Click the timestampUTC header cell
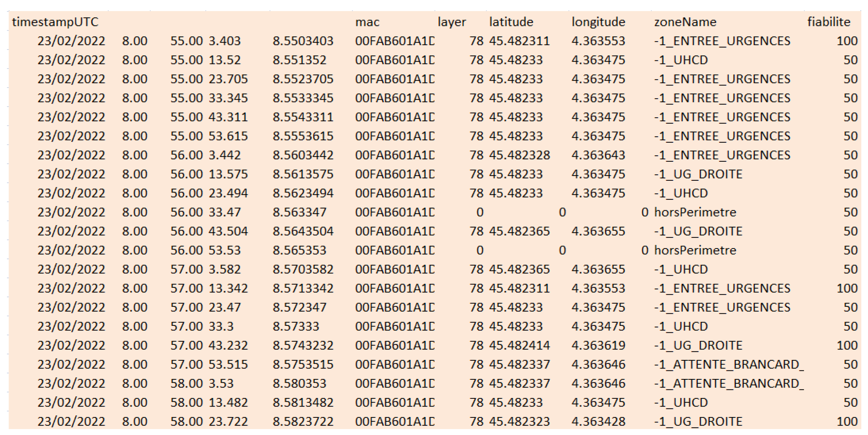The height and width of the screenshot is (435, 868). [55, 22]
